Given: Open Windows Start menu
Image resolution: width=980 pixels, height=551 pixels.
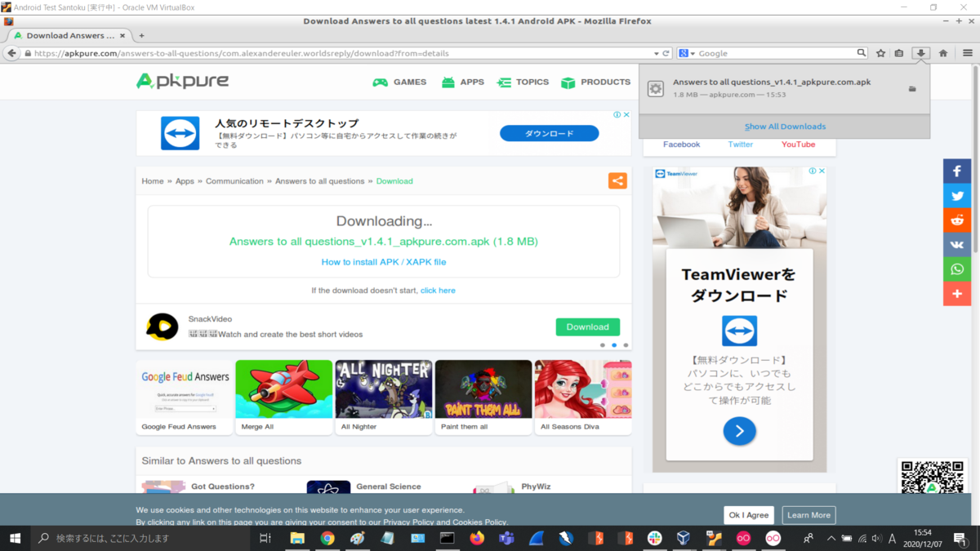Looking at the screenshot, I should click(x=15, y=538).
